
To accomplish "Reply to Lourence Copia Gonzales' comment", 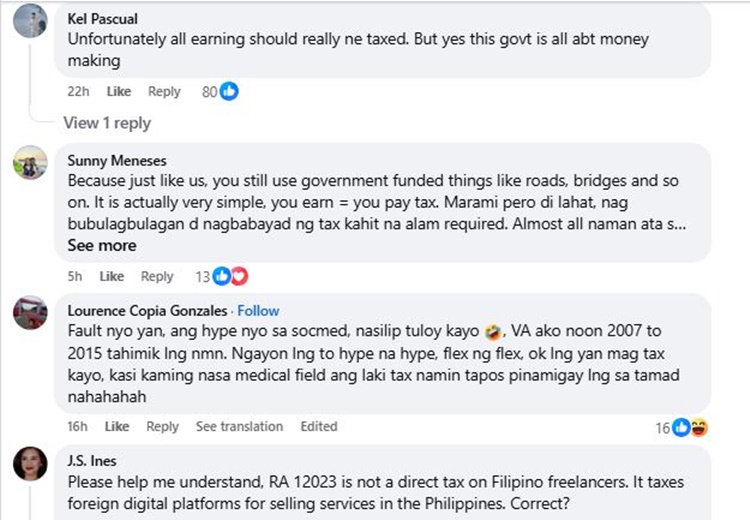I will [162, 426].
